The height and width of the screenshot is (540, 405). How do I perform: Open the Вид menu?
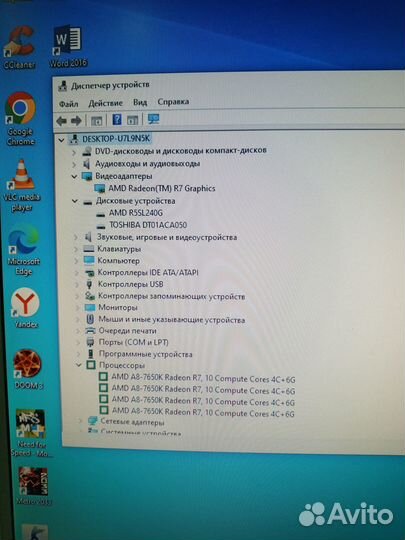point(140,102)
